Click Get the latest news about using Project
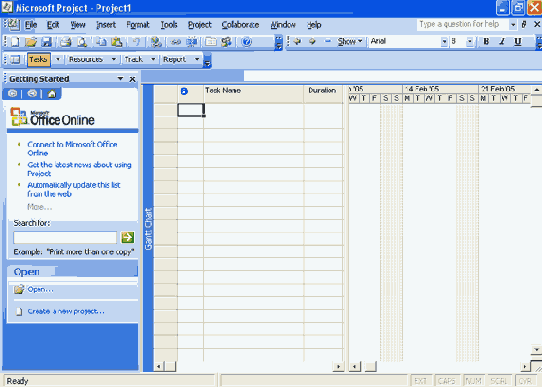The width and height of the screenshot is (542, 387). [x=79, y=169]
